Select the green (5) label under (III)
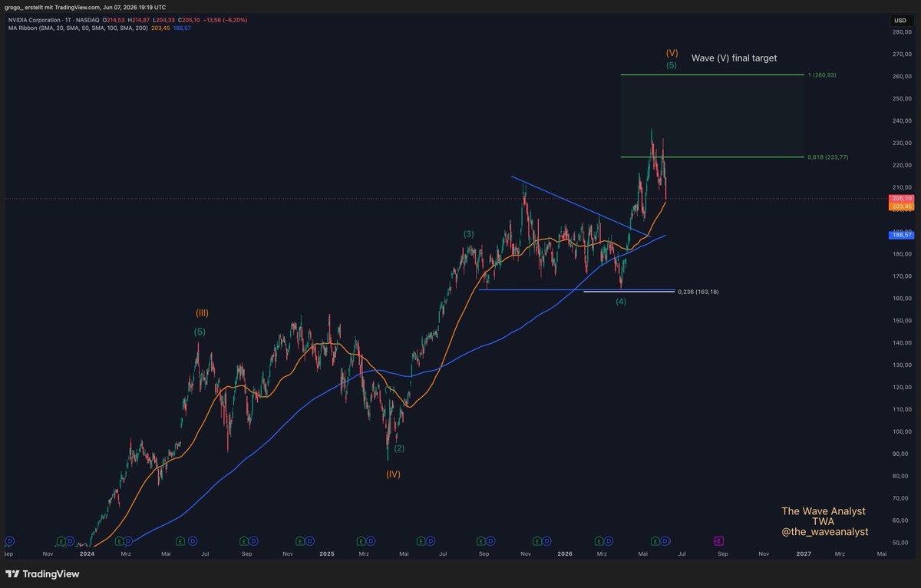 [x=199, y=332]
